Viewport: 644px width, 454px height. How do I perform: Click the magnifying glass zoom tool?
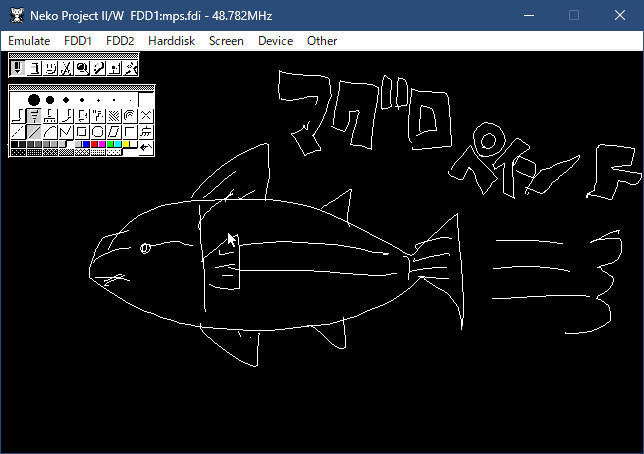(x=82, y=68)
